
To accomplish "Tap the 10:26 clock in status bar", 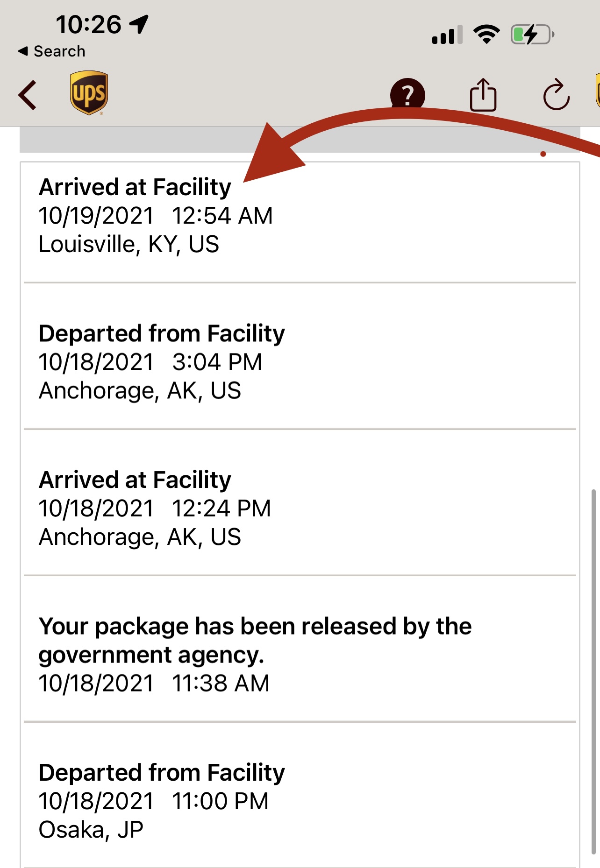I will click(x=88, y=24).
